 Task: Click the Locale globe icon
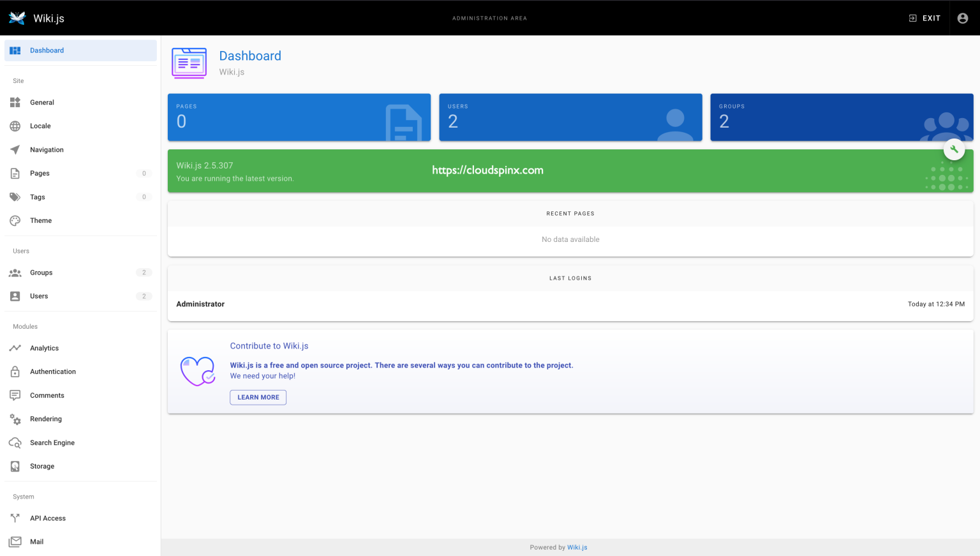(15, 126)
